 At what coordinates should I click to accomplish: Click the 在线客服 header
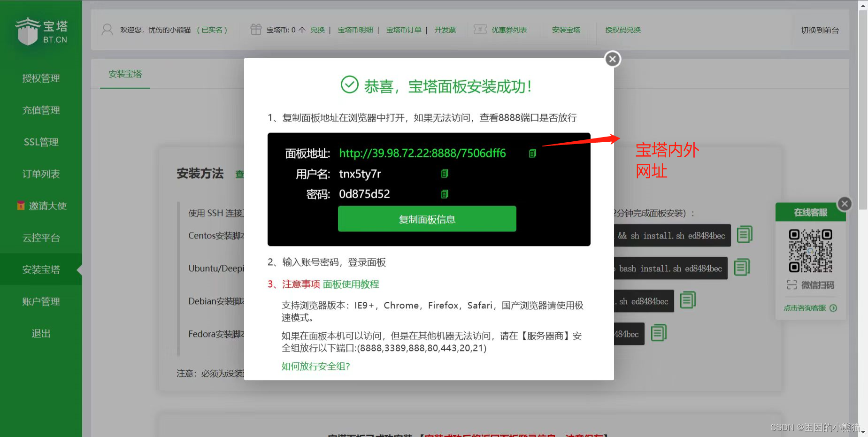810,212
